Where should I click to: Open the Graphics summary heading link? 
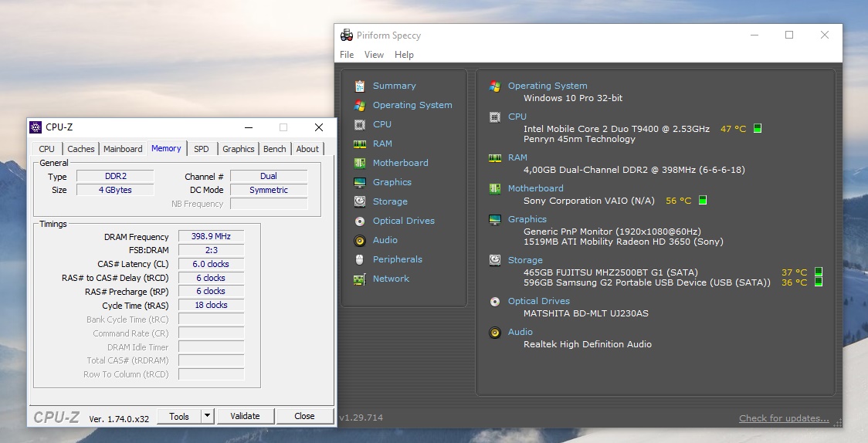pos(527,219)
